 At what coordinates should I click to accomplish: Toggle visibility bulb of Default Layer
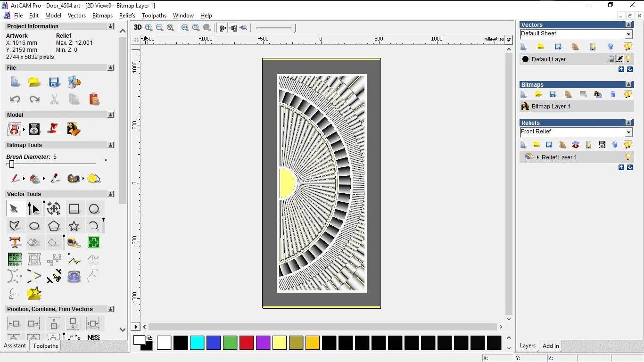click(628, 59)
